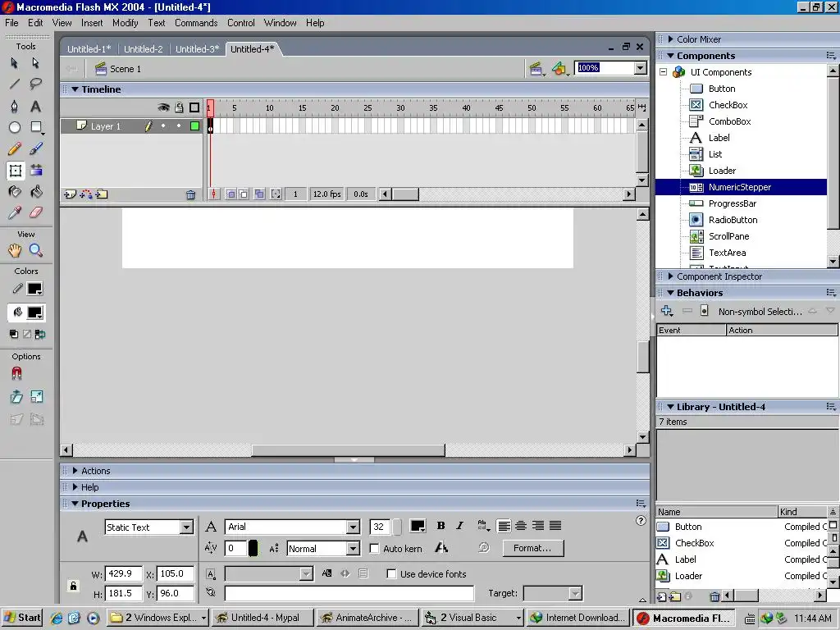Expand the Color Mixer panel
840x630 pixels.
[670, 39]
